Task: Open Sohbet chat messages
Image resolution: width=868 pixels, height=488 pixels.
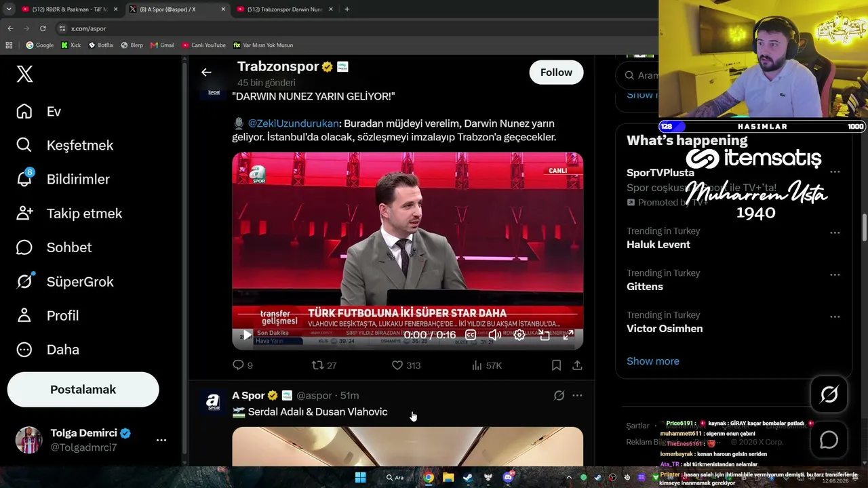Action: pyautogui.click(x=54, y=247)
